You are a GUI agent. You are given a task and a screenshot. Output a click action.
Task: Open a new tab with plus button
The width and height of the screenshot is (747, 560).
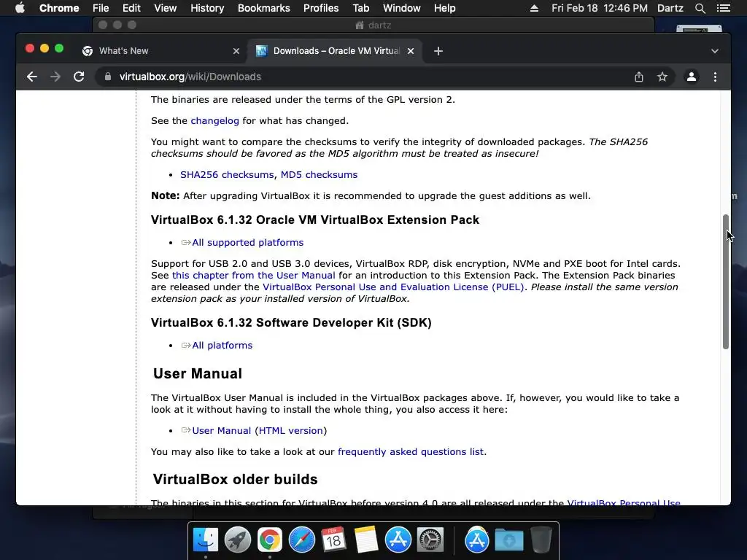click(438, 51)
